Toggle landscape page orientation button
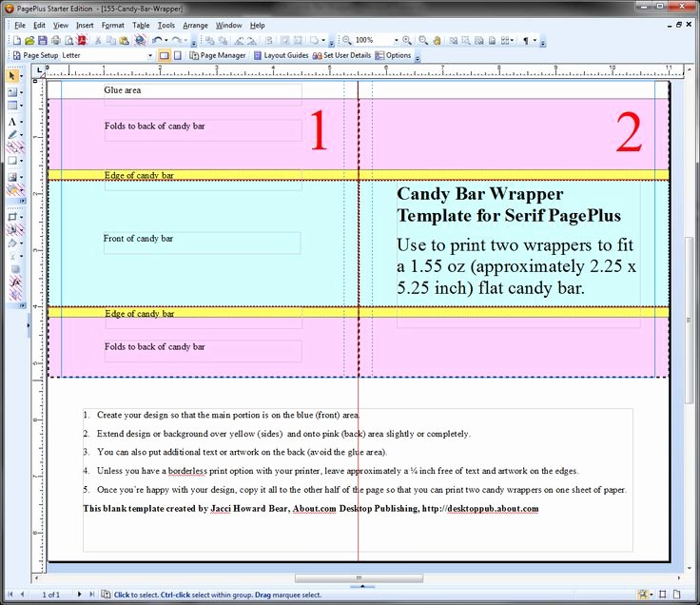This screenshot has width=700, height=605. tap(165, 55)
